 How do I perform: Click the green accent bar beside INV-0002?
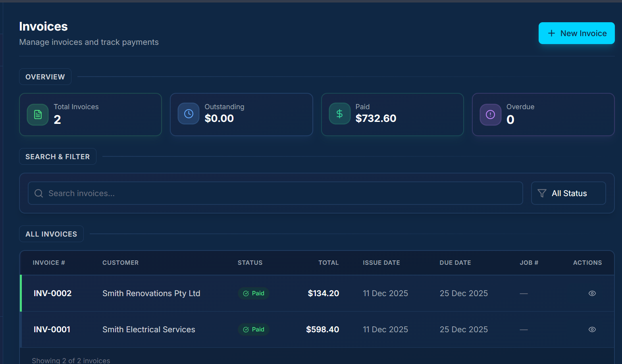[21, 293]
